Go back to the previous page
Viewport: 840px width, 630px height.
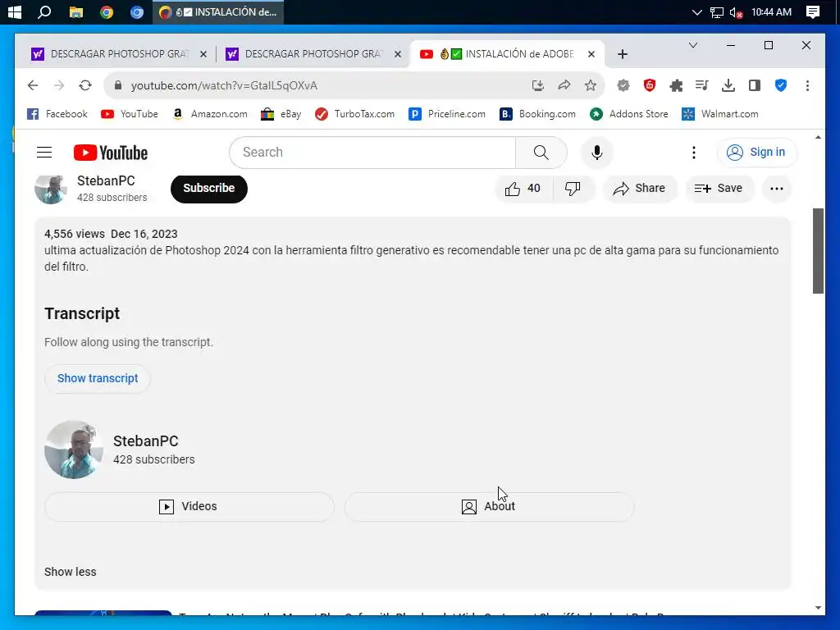point(33,85)
